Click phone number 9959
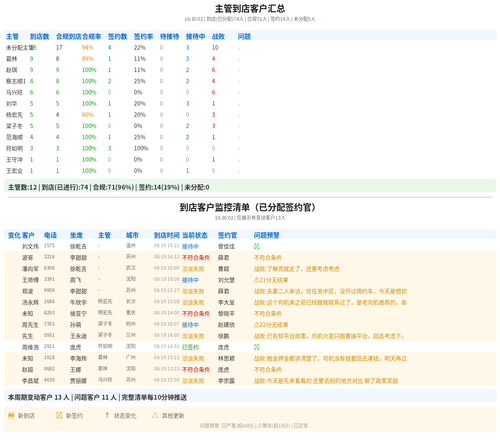The width and height of the screenshot is (500, 448). pyautogui.click(x=49, y=290)
